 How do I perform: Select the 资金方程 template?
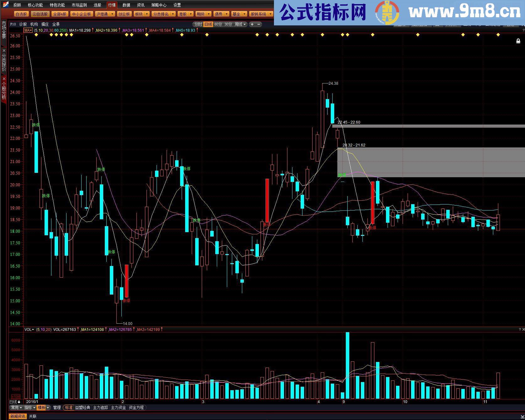point(136,407)
